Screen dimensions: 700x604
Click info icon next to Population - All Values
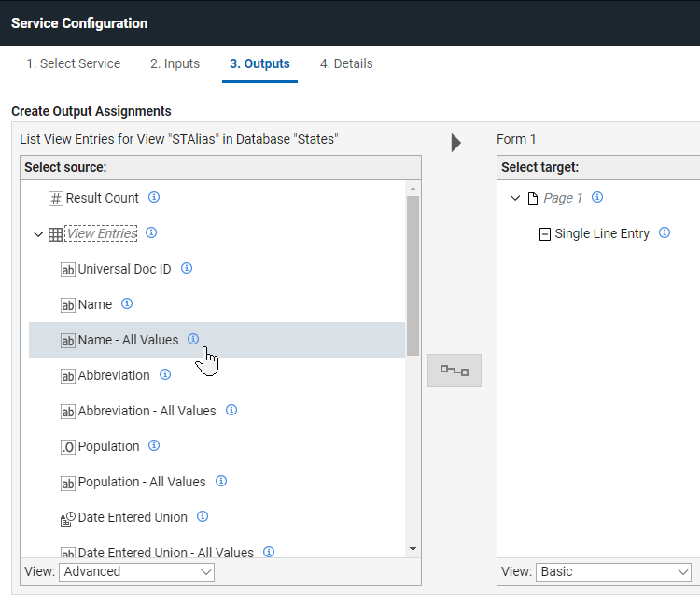(x=221, y=481)
